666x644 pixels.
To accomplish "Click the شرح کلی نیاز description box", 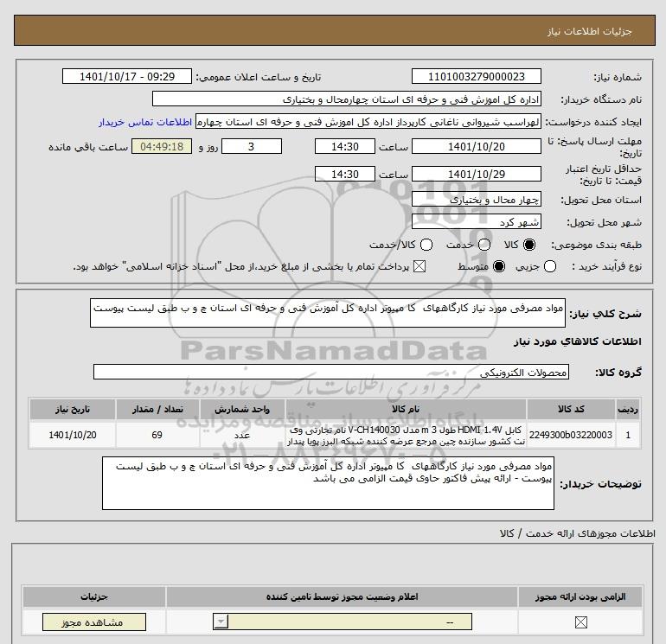I will (x=328, y=313).
